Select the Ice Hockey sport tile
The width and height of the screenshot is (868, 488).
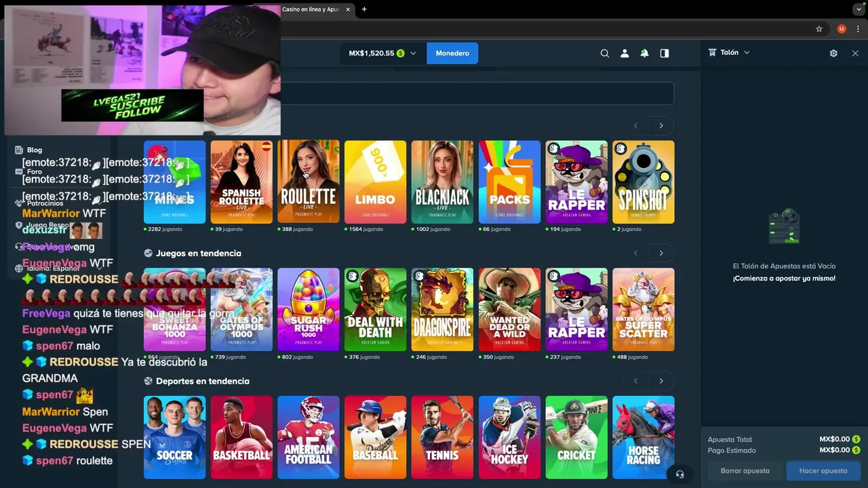(509, 438)
